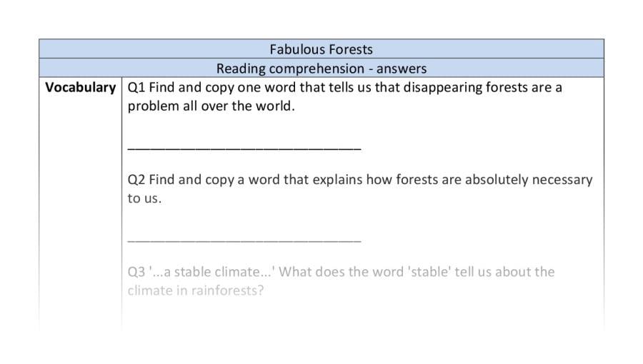Screen dimensions: 643x364
Task: Click the Q1 question about disappearing forests
Action: tap(345, 96)
